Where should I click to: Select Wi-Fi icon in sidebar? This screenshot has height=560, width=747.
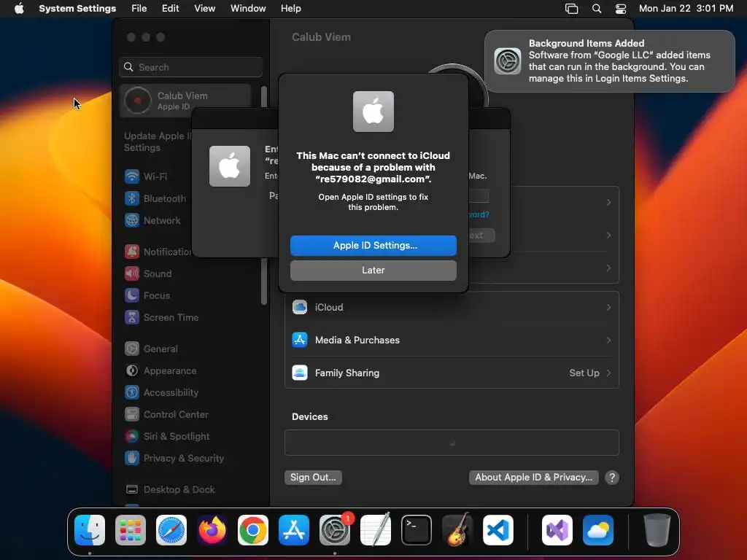[x=132, y=176]
